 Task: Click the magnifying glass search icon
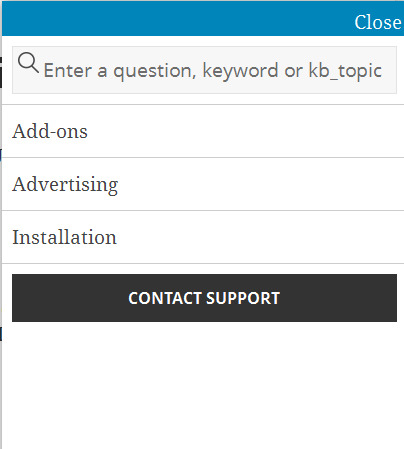point(28,63)
